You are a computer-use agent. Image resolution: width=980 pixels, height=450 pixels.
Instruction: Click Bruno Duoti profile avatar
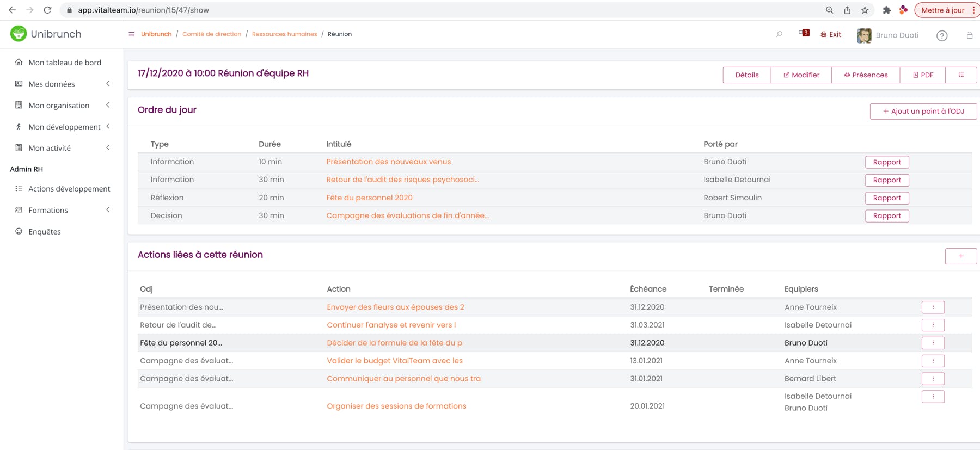[864, 35]
